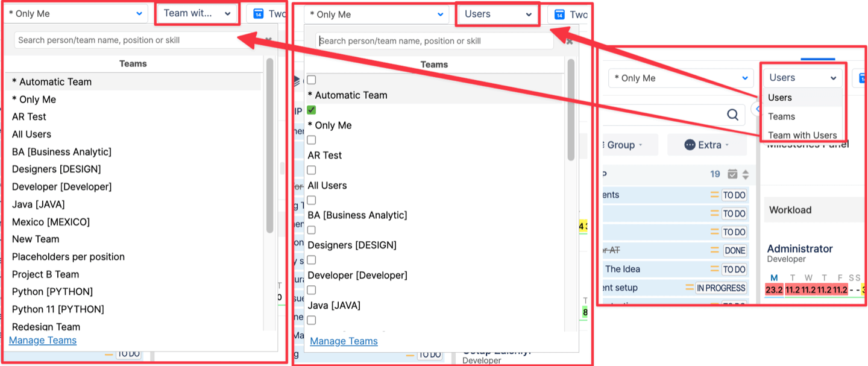Click the calendar-check icon next to 19
Viewport: 868px width, 366px height.
tap(732, 174)
